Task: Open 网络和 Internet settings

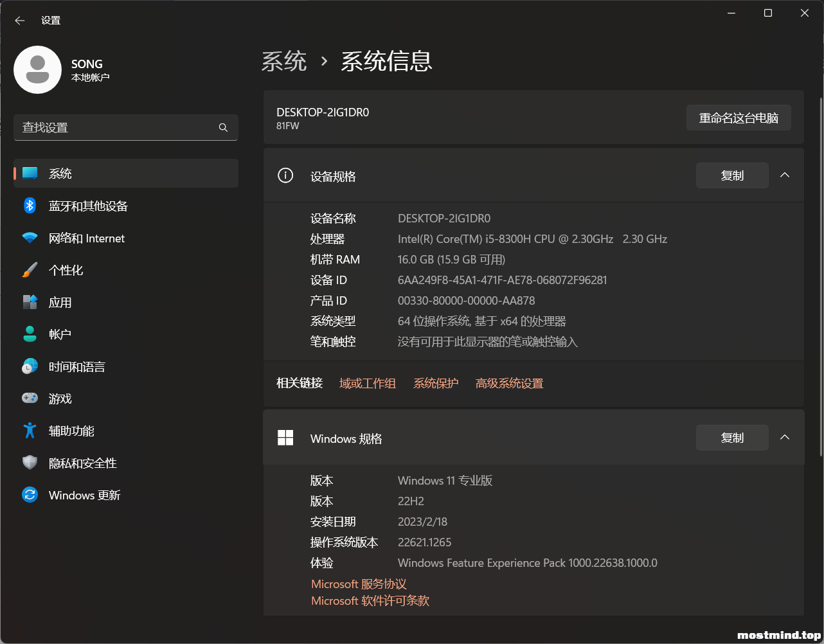Action: click(126, 238)
